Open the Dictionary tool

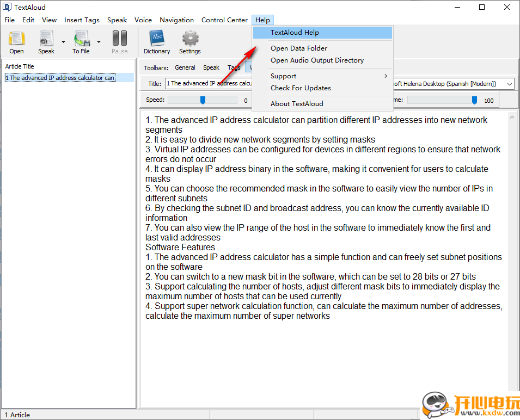coord(157,42)
